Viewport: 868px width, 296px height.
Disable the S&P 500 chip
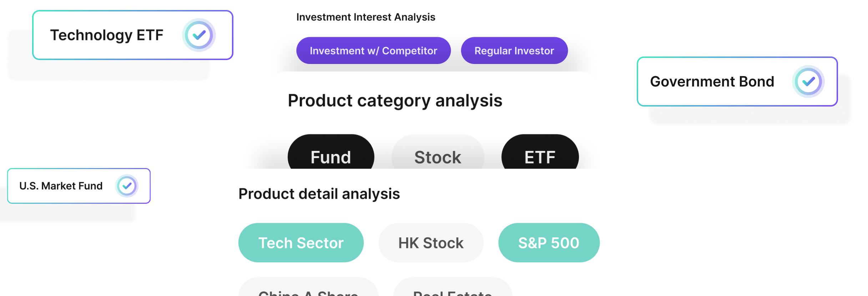point(549,243)
